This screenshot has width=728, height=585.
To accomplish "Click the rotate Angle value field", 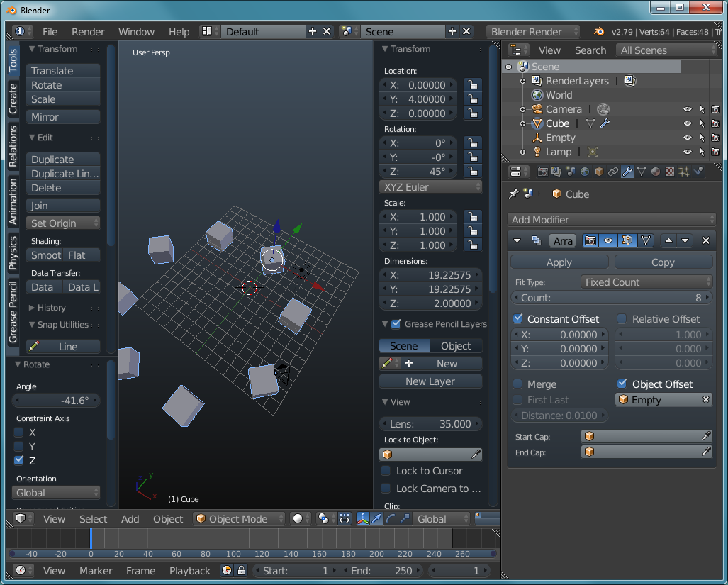I will (x=56, y=400).
